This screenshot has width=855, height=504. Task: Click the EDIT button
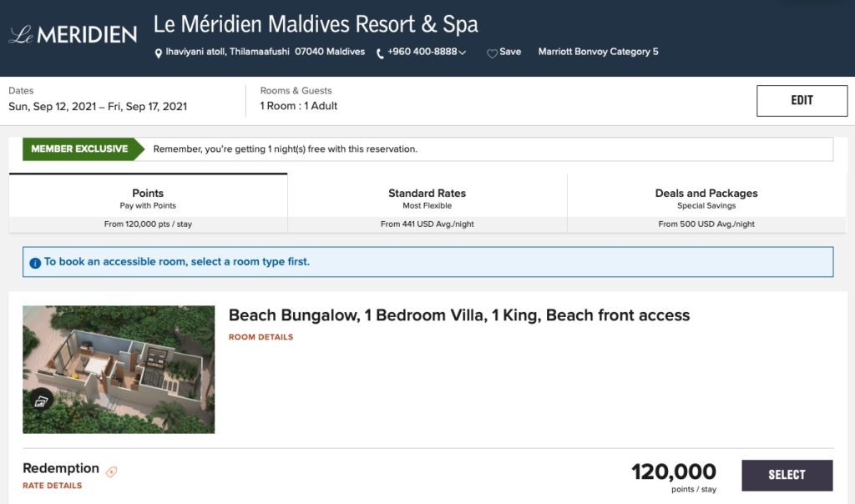tap(802, 100)
